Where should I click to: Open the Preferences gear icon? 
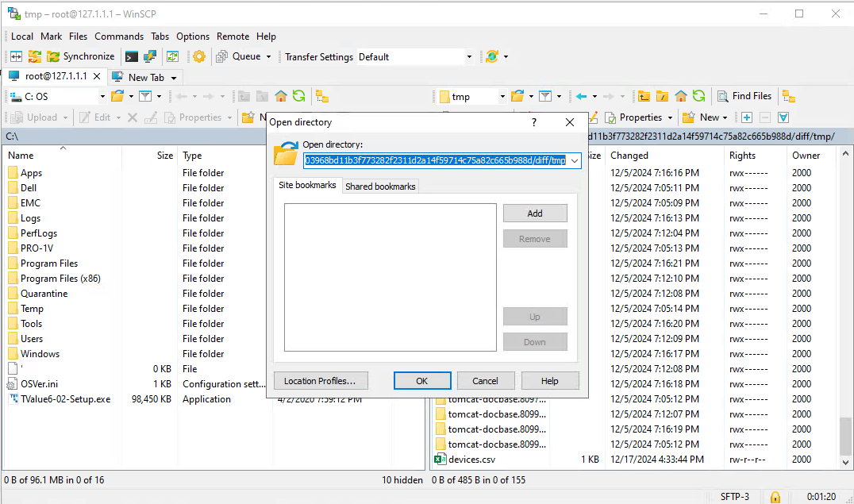(x=199, y=56)
